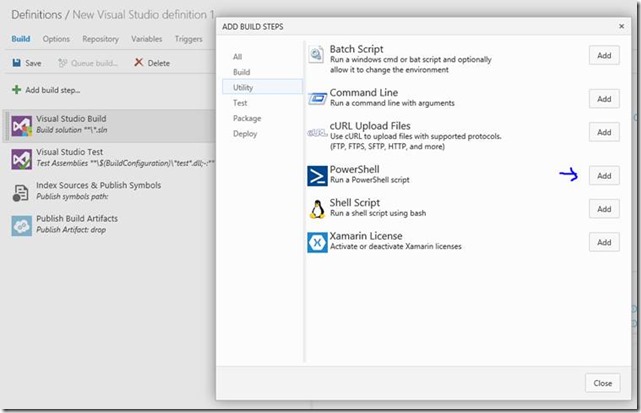Click the Delete label in toolbar
This screenshot has height=413, width=641.
pos(159,63)
